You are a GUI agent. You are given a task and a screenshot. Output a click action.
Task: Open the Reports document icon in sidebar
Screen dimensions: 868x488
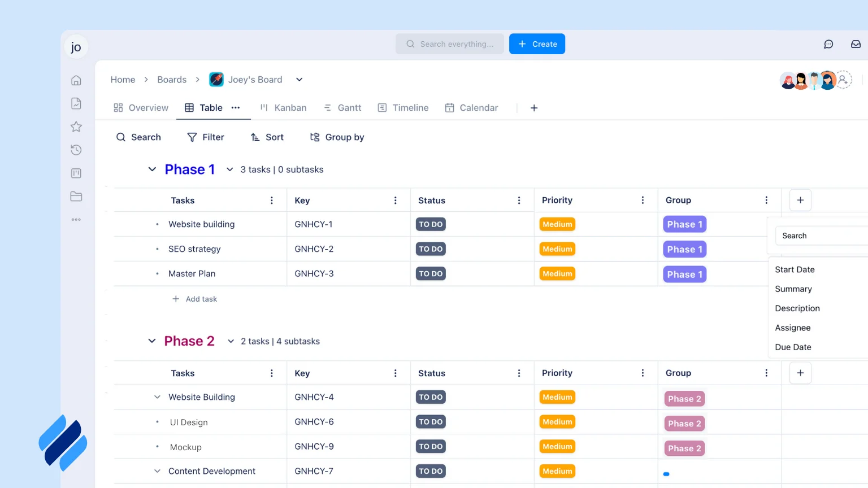point(76,103)
